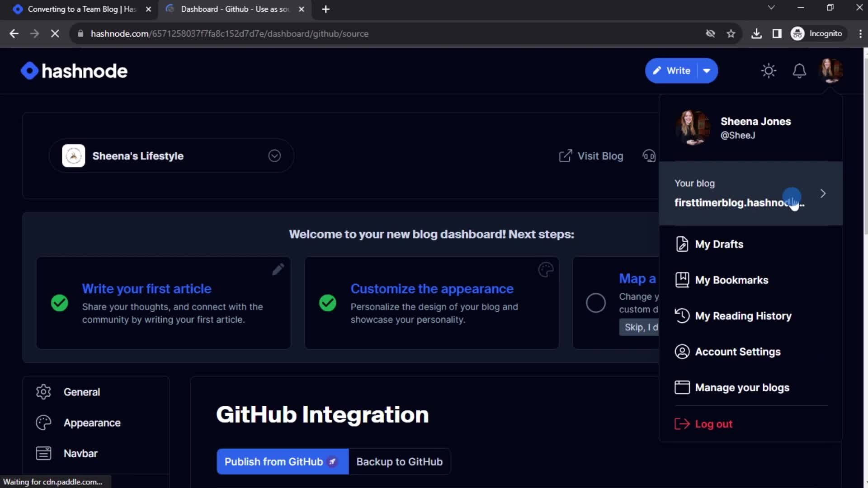Click the Hashnode logo icon

(x=28, y=70)
